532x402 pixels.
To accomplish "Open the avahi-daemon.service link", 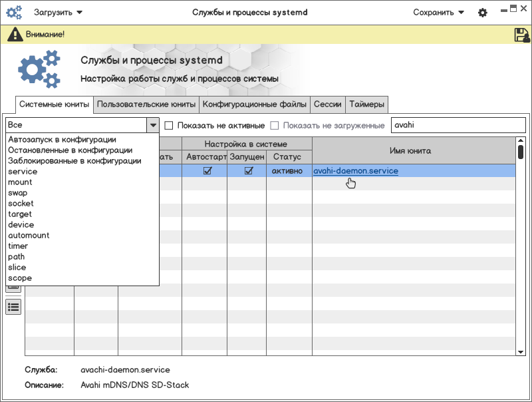I will click(356, 171).
